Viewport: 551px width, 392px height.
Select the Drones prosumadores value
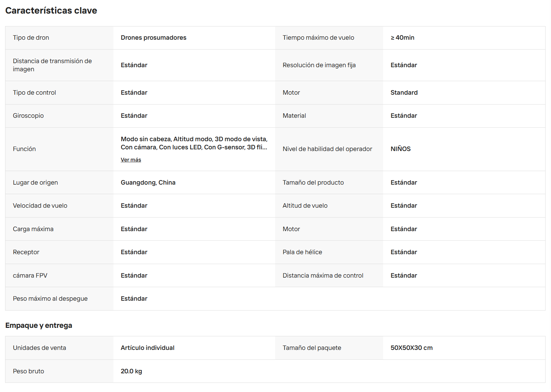154,38
